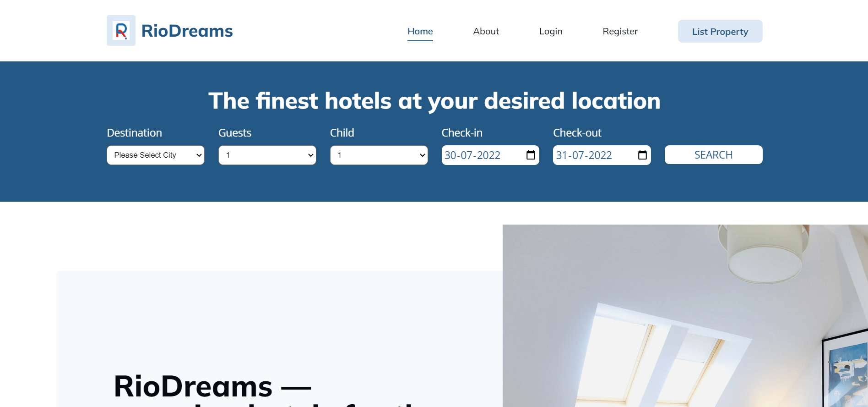Navigate to the Login page

pyautogui.click(x=551, y=31)
